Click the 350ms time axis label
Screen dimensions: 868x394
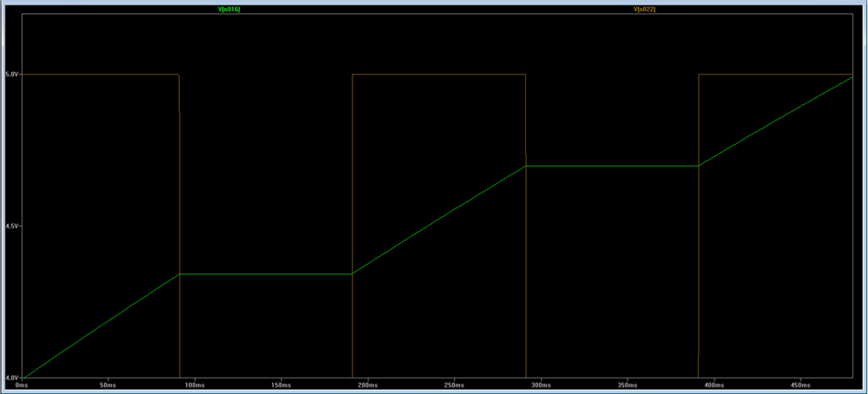click(x=627, y=384)
